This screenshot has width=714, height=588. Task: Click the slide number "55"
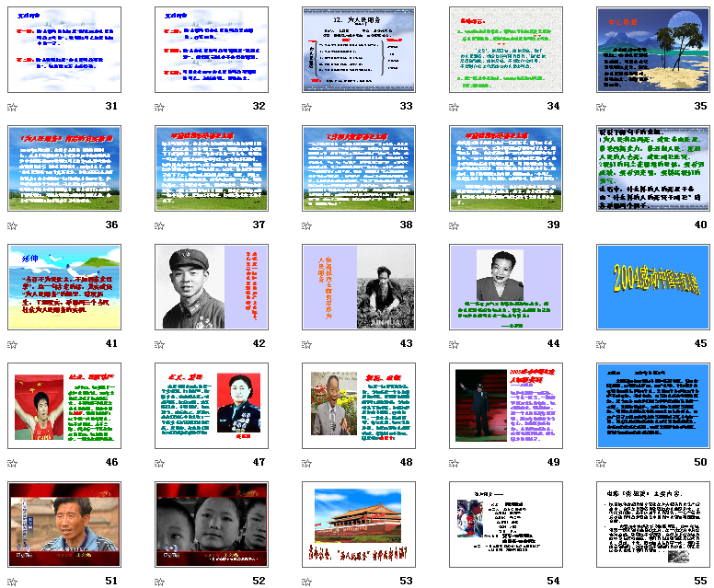coord(700,582)
